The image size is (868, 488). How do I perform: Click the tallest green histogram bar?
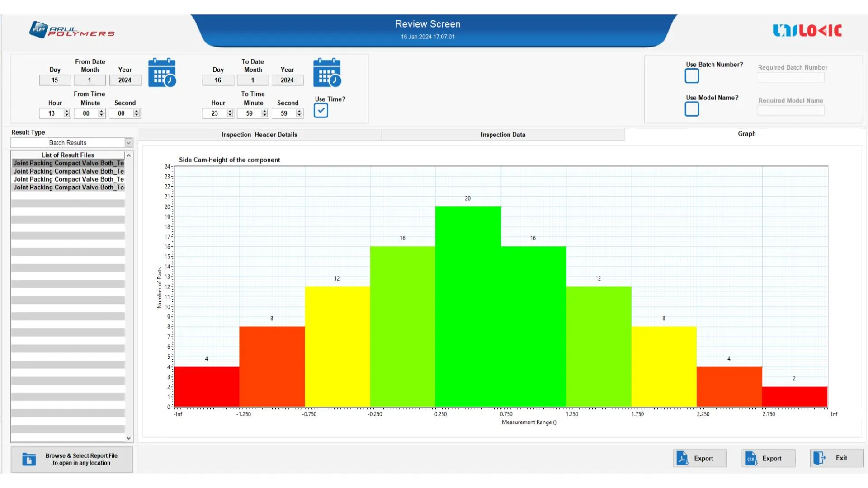point(467,306)
